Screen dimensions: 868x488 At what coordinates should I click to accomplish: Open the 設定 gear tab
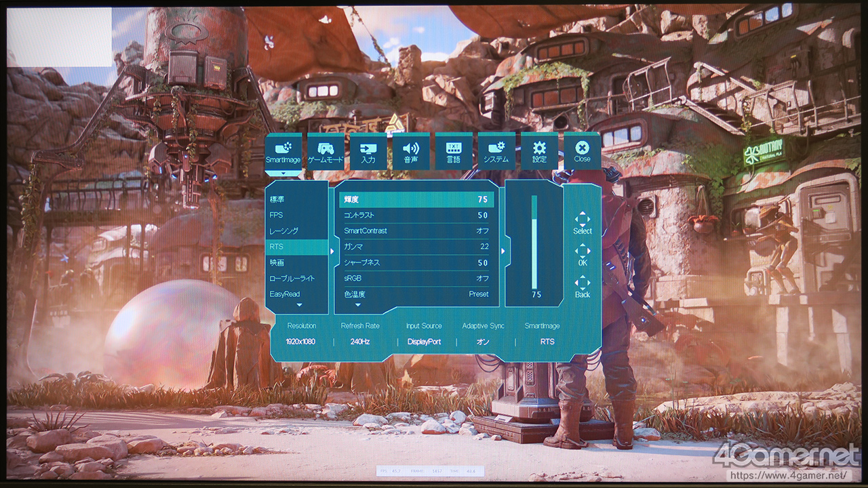(x=539, y=150)
